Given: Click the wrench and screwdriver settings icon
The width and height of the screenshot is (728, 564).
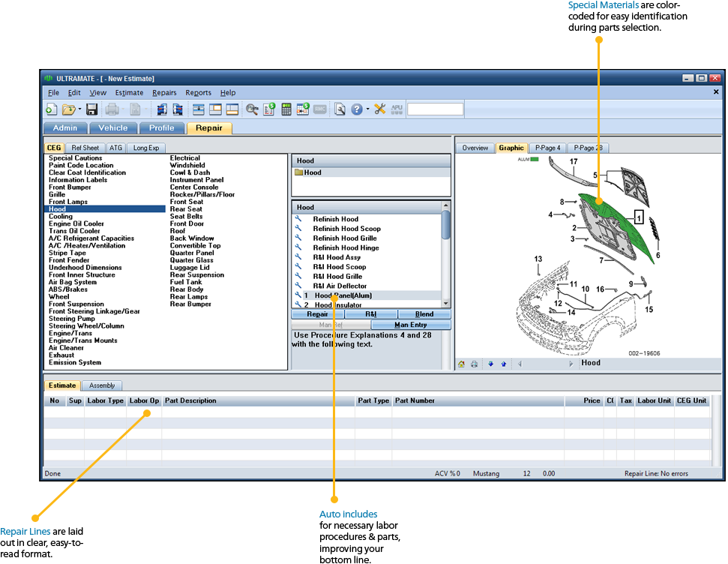Looking at the screenshot, I should click(379, 109).
